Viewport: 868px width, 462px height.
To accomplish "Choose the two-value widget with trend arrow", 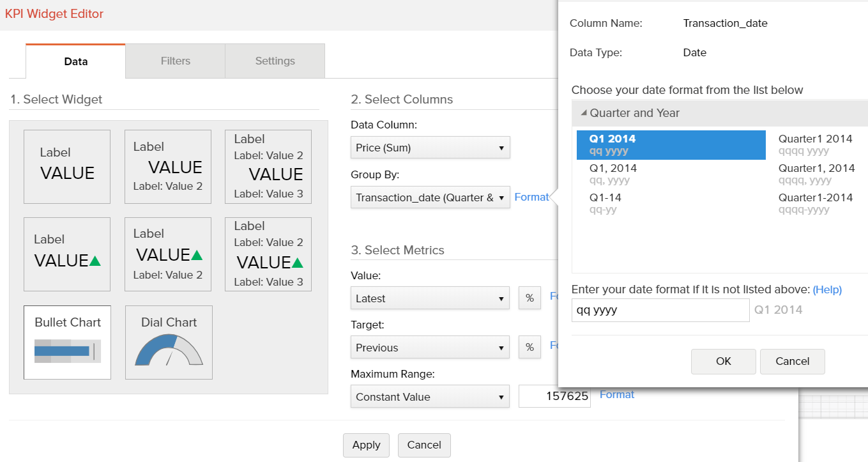I will (x=168, y=253).
